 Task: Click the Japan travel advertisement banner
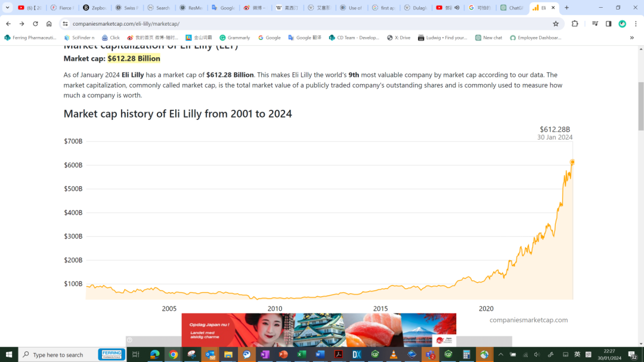pyautogui.click(x=318, y=330)
